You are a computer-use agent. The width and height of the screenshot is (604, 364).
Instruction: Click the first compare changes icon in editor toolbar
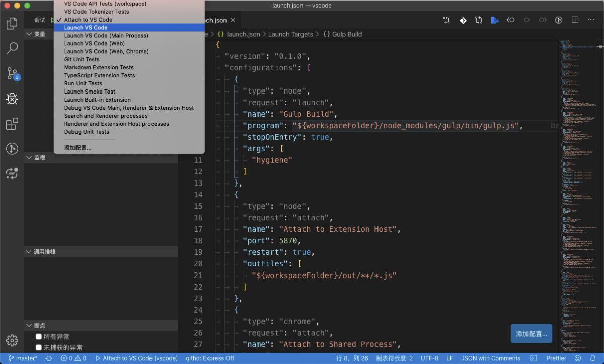click(x=446, y=20)
